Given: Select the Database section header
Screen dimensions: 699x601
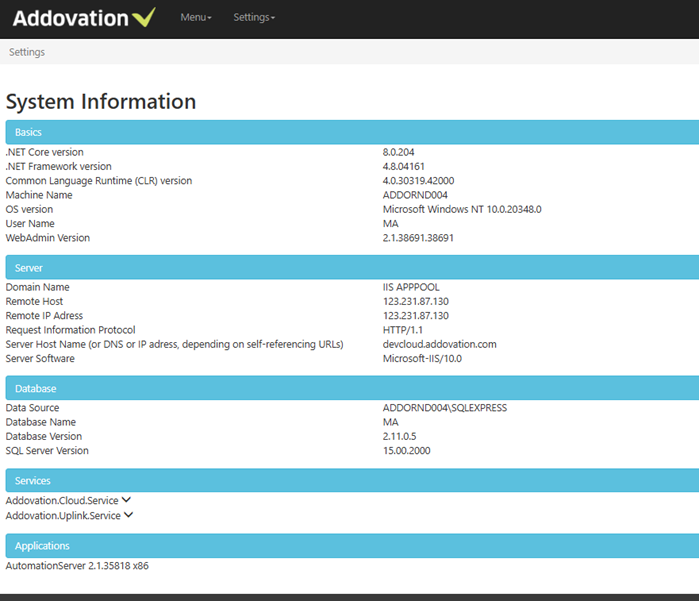Looking at the screenshot, I should pyautogui.click(x=352, y=388).
